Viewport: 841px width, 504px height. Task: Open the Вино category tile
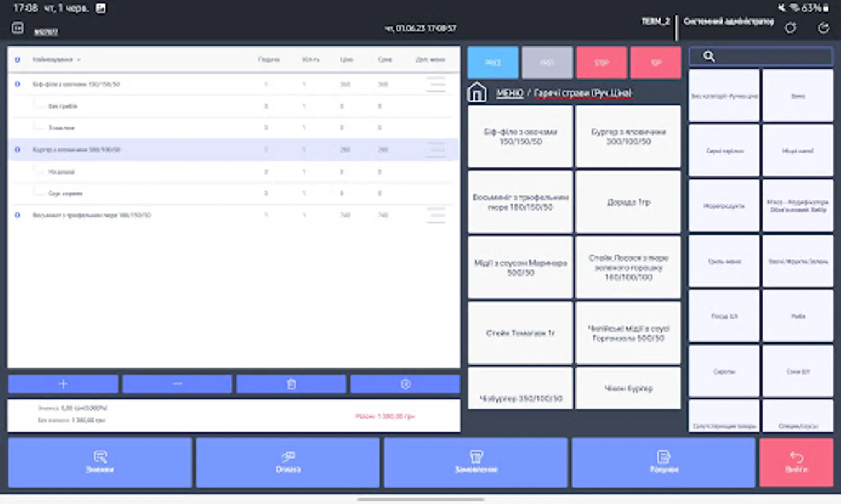pyautogui.click(x=798, y=96)
